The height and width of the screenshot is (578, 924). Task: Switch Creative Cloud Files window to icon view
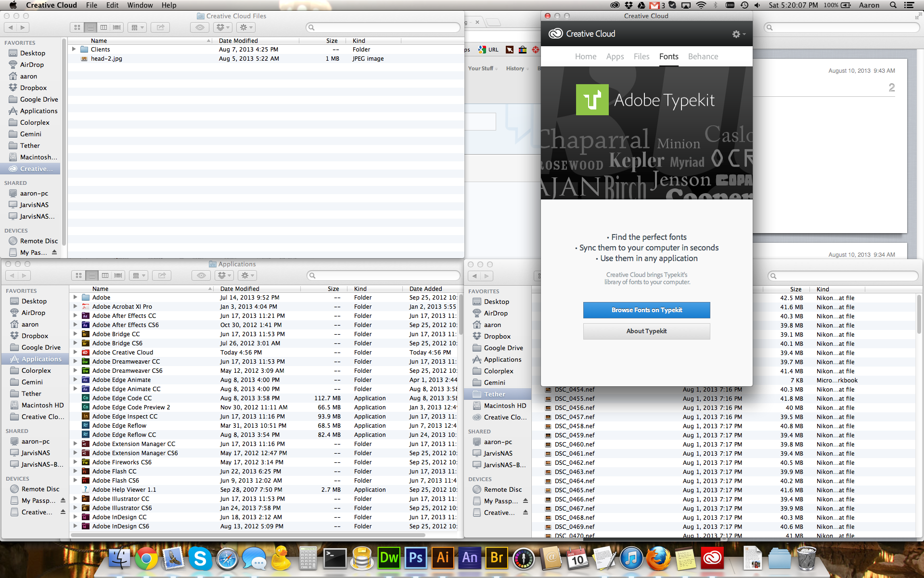[77, 27]
